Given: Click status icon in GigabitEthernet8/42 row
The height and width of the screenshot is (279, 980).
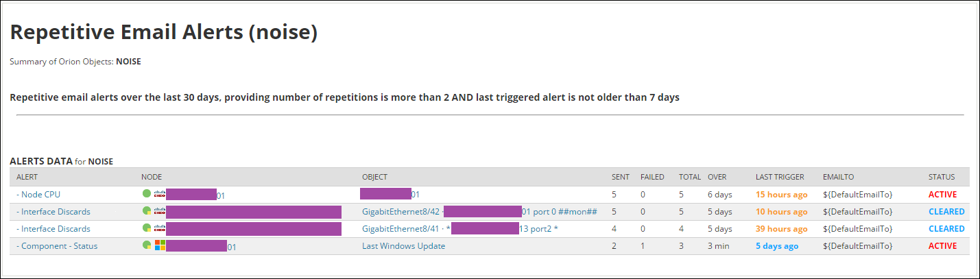Looking at the screenshot, I should pyautogui.click(x=146, y=212).
